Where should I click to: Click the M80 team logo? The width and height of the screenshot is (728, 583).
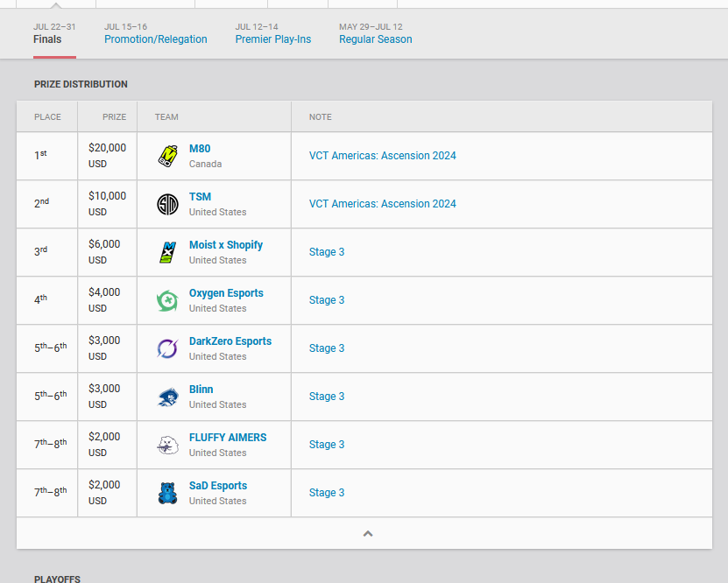pos(167,156)
